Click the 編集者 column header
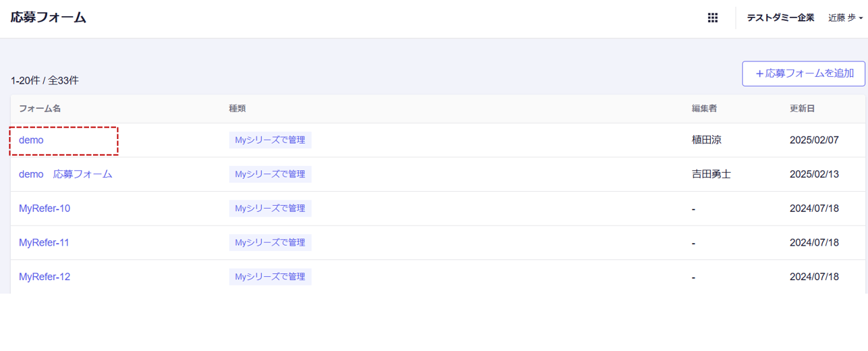 [705, 109]
